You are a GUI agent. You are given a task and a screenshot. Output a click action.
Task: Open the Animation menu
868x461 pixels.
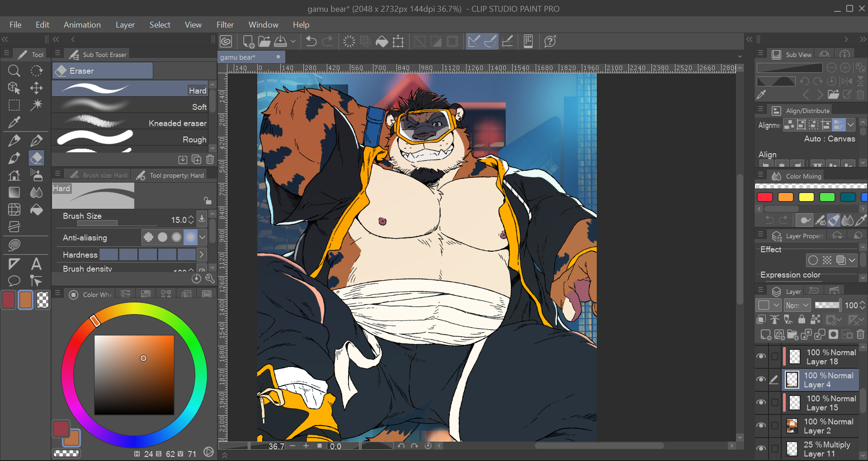tap(82, 25)
